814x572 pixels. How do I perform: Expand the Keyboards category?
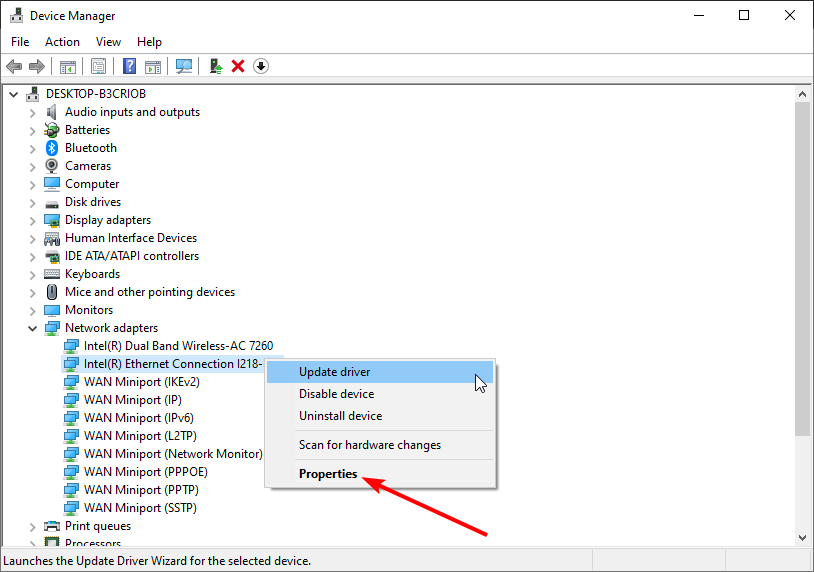32,275
